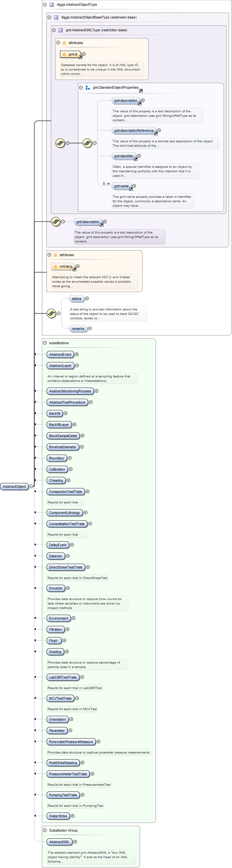Collapse the diggs:AbstractObjectType section
Viewport: 232px width, 868px height.
click(x=45, y=5)
